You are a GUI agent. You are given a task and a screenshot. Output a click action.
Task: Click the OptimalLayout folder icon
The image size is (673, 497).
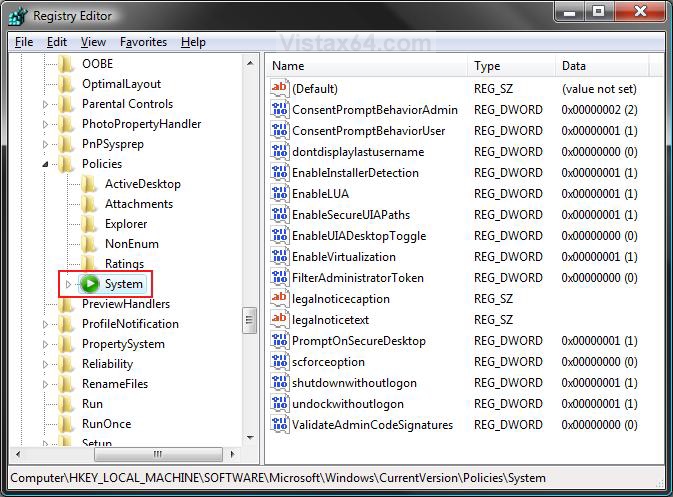click(x=66, y=84)
